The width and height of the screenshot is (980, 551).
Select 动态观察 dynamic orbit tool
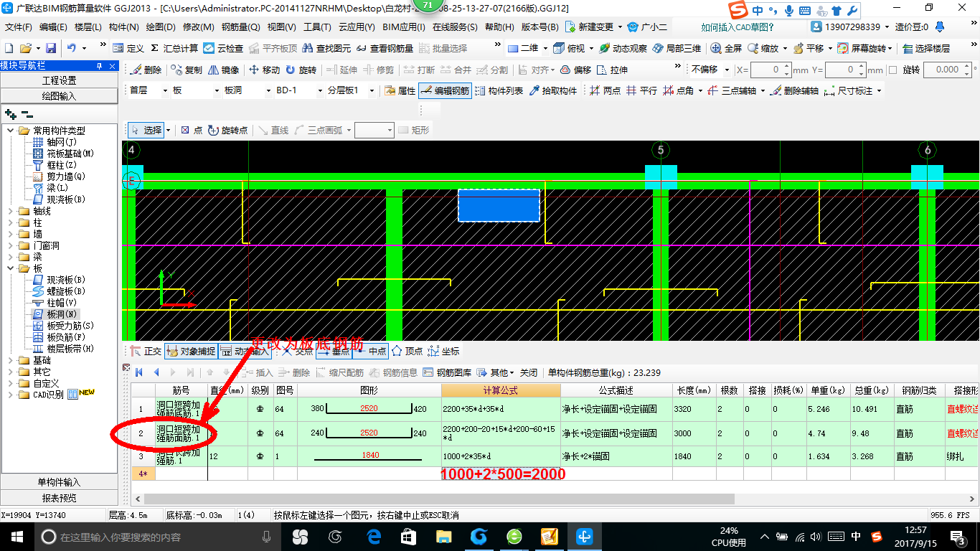(623, 48)
